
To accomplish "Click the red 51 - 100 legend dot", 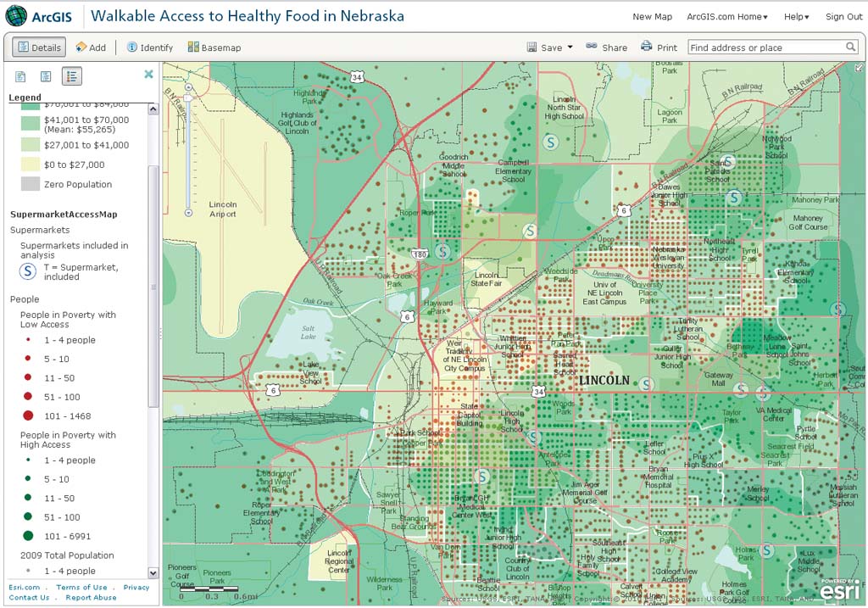I will tap(28, 397).
